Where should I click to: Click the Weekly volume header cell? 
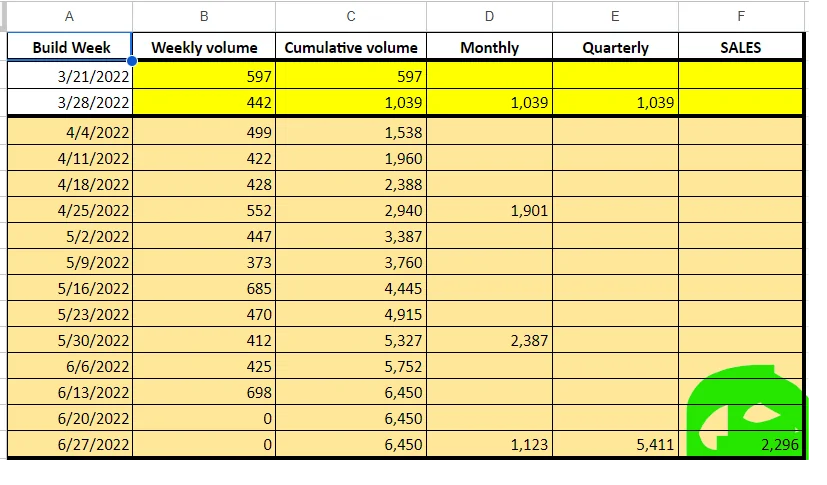[204, 47]
